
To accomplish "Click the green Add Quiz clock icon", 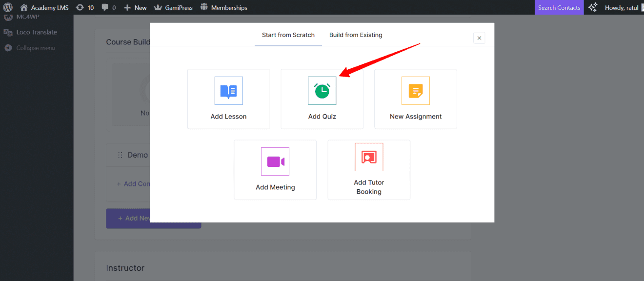I will coord(322,91).
